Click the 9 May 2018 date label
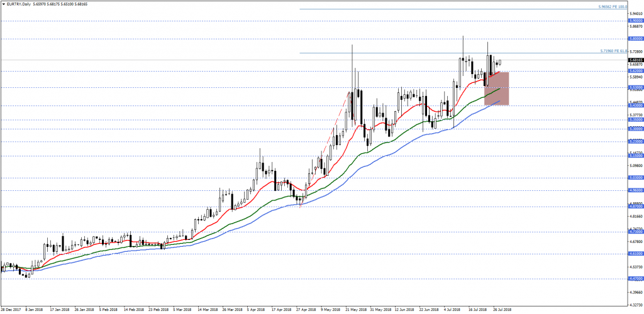The image size is (644, 314). pos(331,310)
